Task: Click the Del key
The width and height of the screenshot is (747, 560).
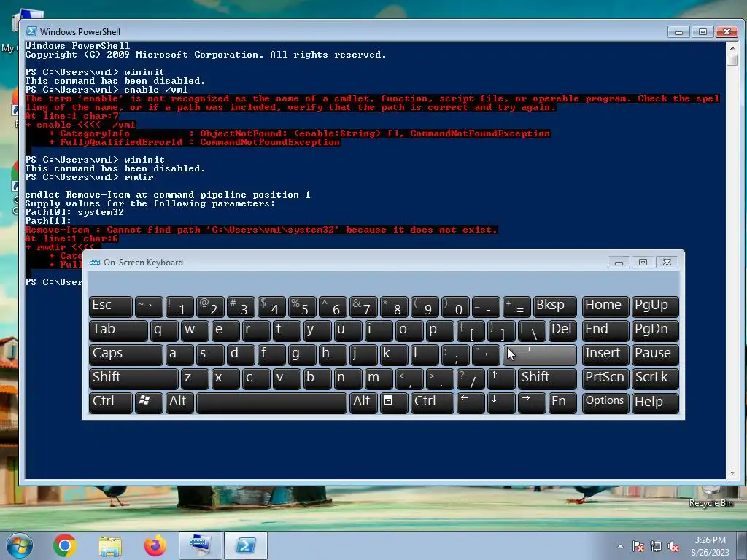Action: click(x=562, y=330)
